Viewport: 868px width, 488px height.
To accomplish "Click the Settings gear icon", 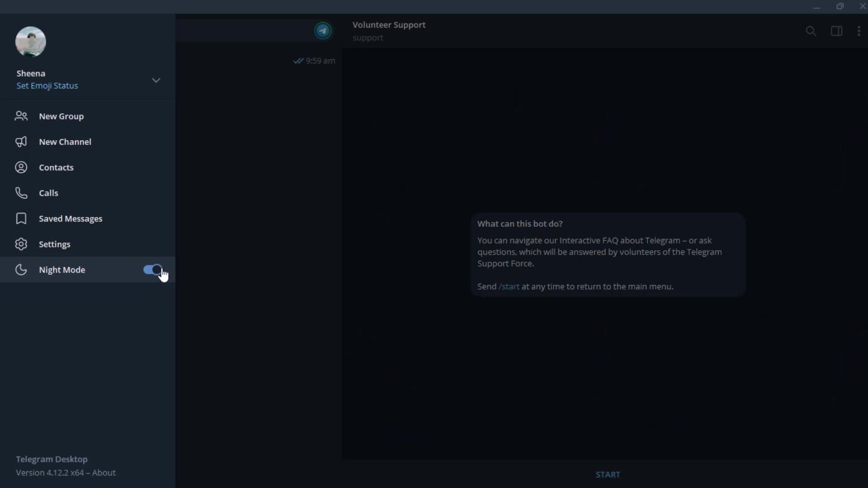I will 21,244.
